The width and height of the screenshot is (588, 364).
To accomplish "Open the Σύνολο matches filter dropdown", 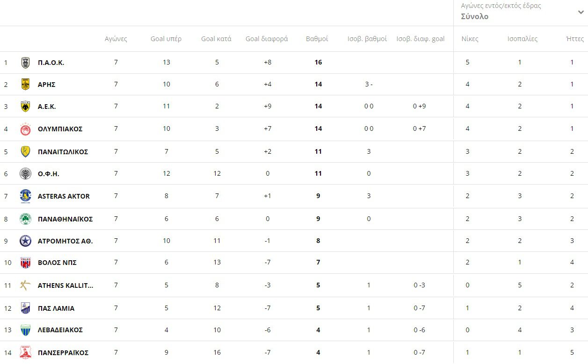I will (474, 17).
